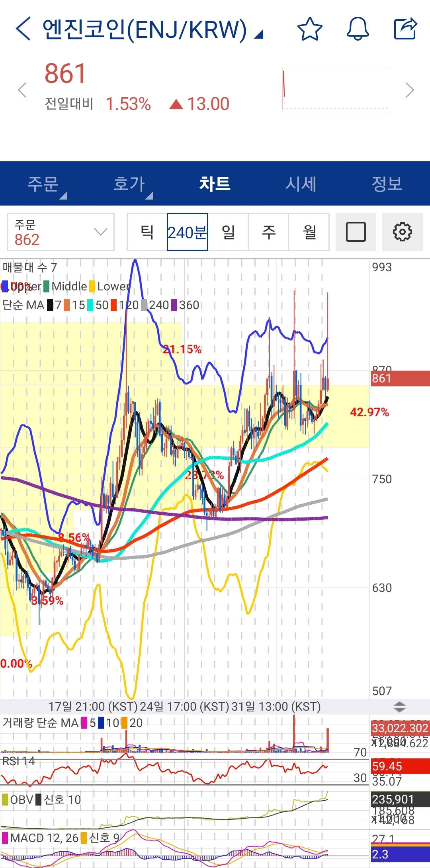430x868 pixels.
Task: Click the volume MA 10 blue swatch
Action: click(101, 723)
